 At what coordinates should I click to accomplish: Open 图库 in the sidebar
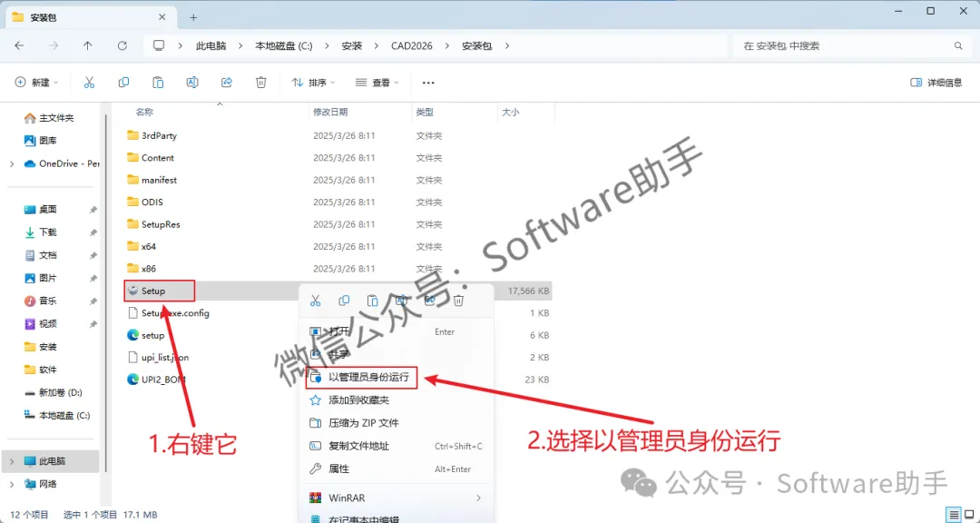coord(41,141)
